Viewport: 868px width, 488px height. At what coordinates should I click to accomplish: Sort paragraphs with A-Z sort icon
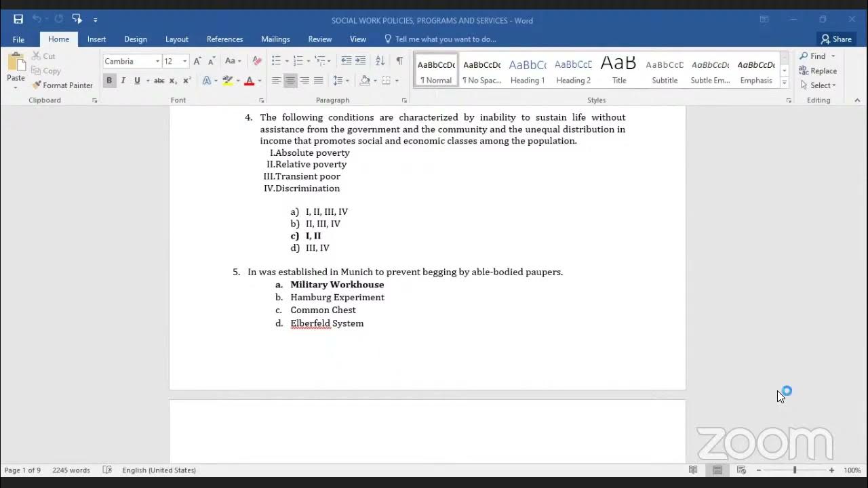(x=380, y=61)
